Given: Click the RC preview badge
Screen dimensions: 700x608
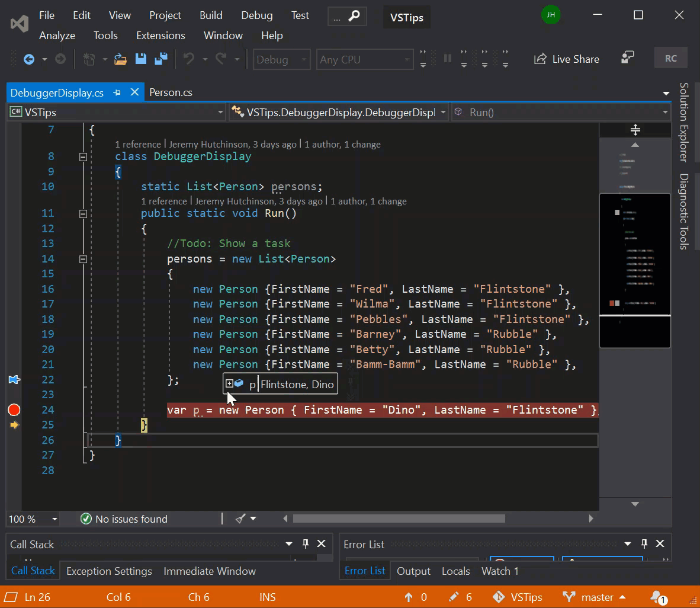Looking at the screenshot, I should 670,59.
